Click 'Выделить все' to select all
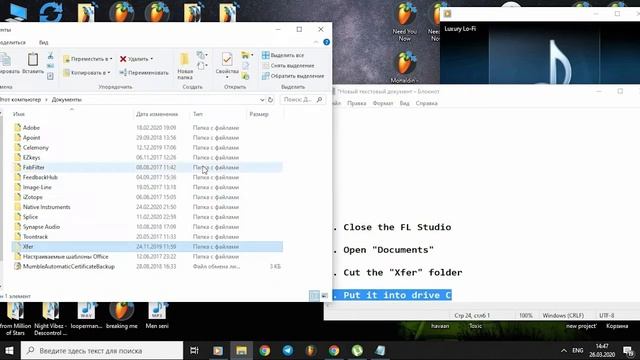The width and height of the screenshot is (640, 360). [x=283, y=55]
